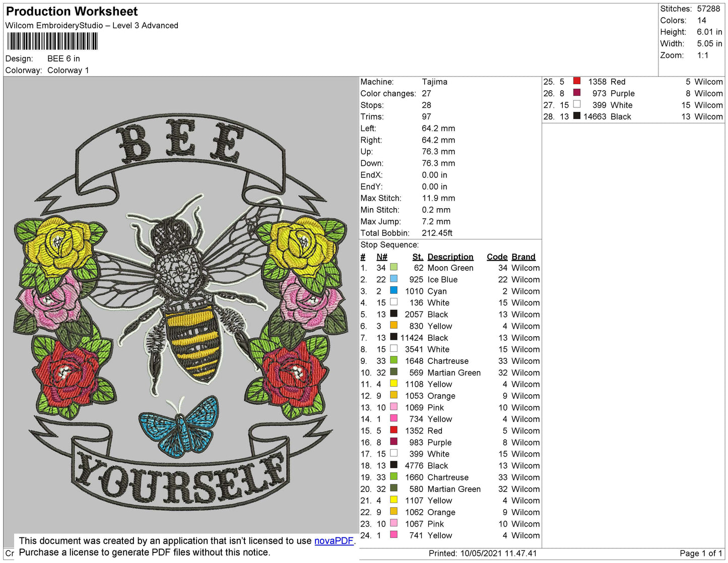This screenshot has width=728, height=563.
Task: Click the Chartreuse swatch in row 9
Action: click(x=394, y=360)
